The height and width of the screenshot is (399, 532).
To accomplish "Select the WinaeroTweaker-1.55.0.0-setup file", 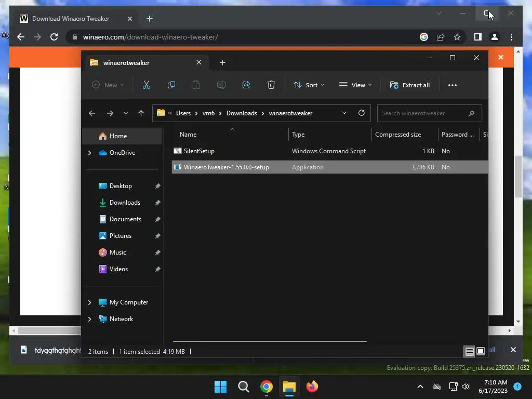I will (330, 167).
